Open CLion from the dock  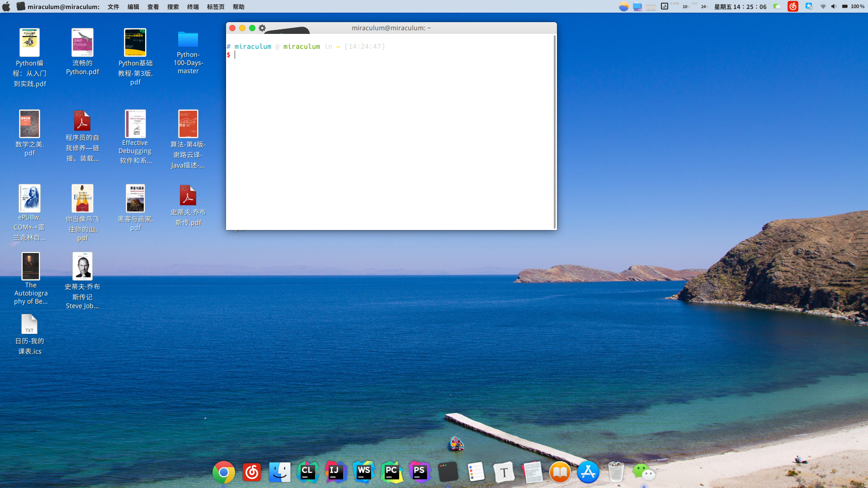point(307,473)
